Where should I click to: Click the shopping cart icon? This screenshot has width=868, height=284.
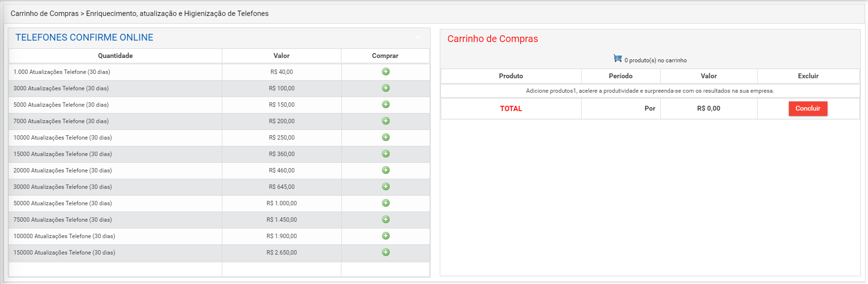617,58
